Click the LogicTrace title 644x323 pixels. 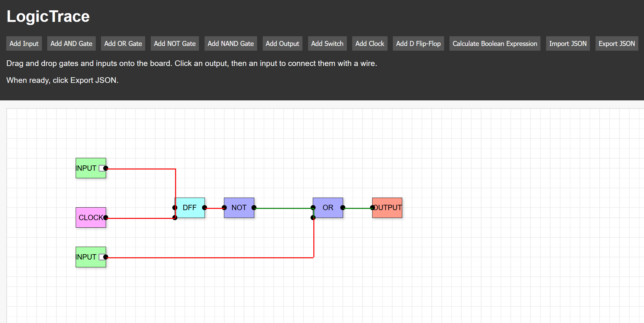pos(48,16)
